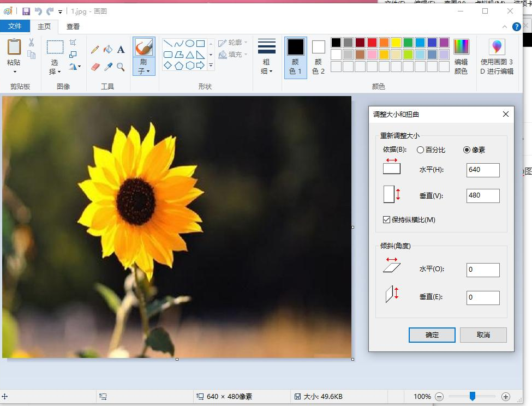Choose the Curve shape
532x406 pixels.
179,44
